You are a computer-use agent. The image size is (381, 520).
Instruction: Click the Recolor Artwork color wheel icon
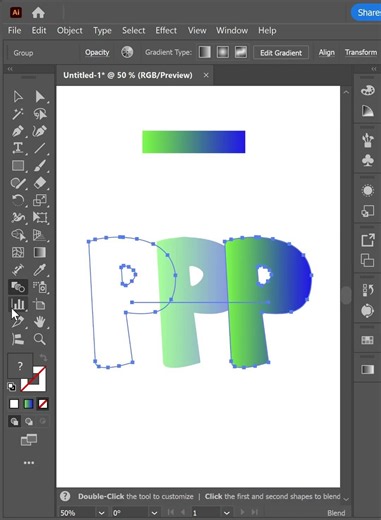pos(127,52)
